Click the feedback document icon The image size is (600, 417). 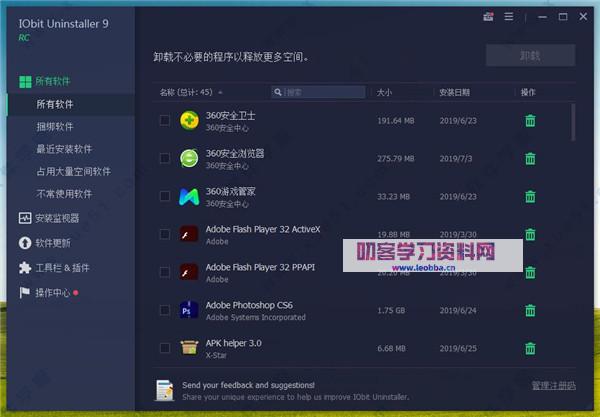coord(165,390)
